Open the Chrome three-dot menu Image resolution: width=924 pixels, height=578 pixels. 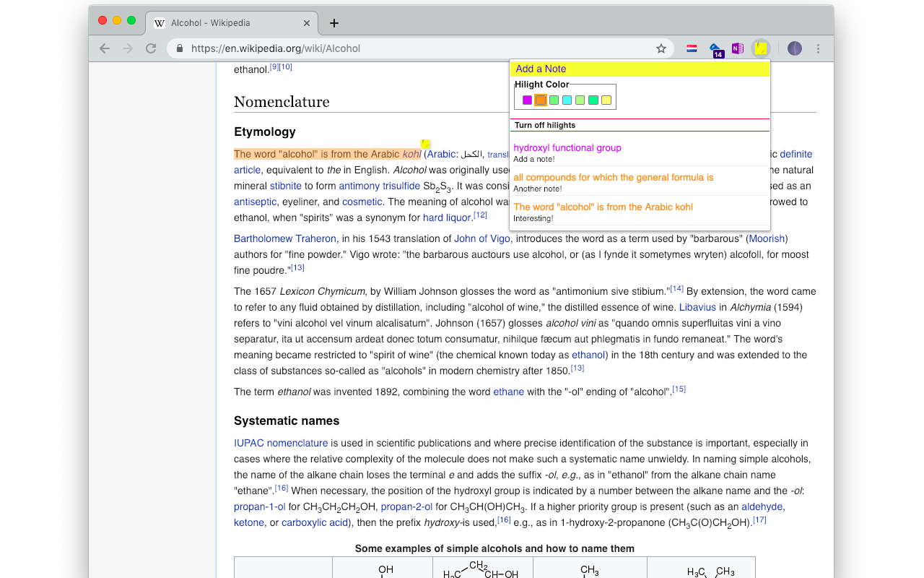tap(818, 48)
